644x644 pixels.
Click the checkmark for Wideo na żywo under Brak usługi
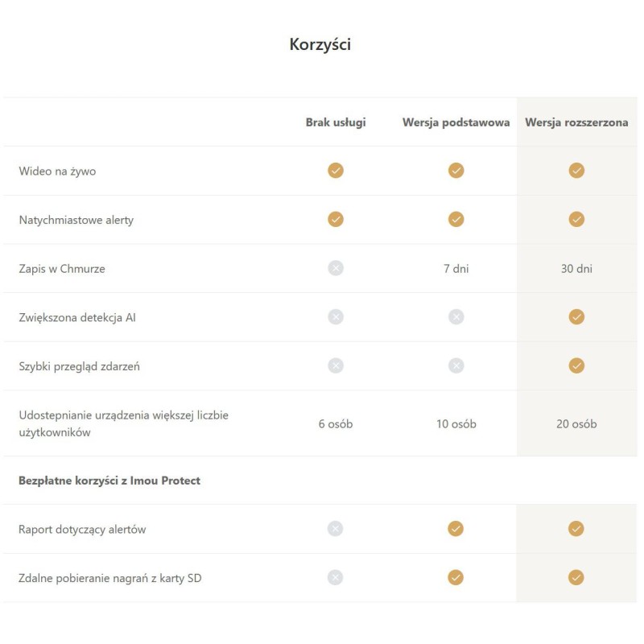click(336, 171)
